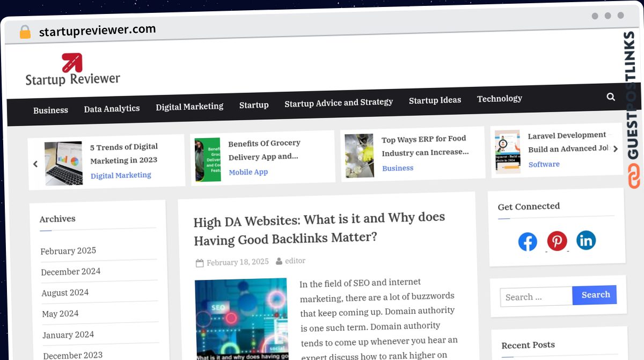Open Laravel Development article link
The height and width of the screenshot is (360, 644).
(568, 142)
